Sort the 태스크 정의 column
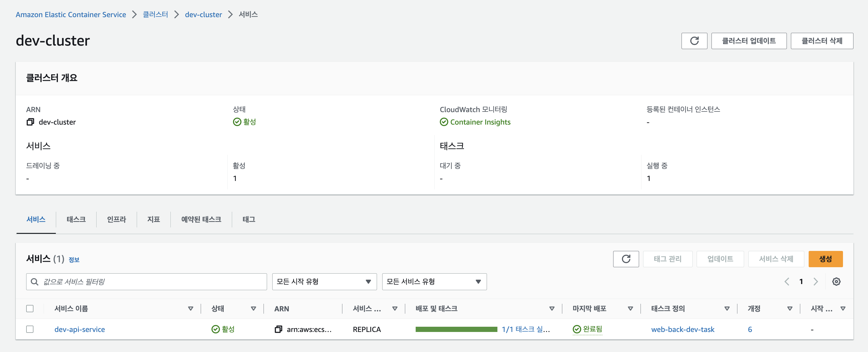This screenshot has width=868, height=352. pos(727,308)
